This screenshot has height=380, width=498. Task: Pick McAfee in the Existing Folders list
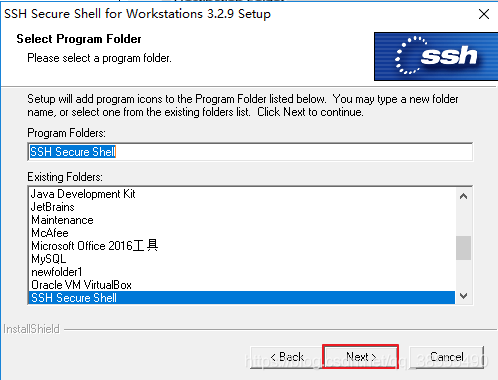point(242,233)
